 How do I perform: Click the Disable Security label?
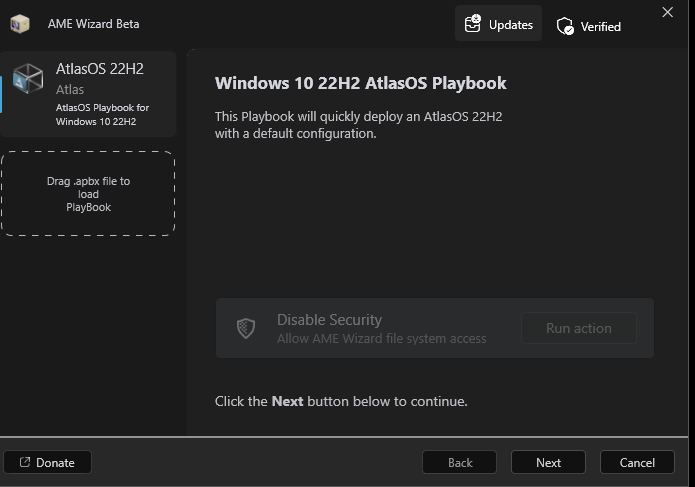coord(329,320)
